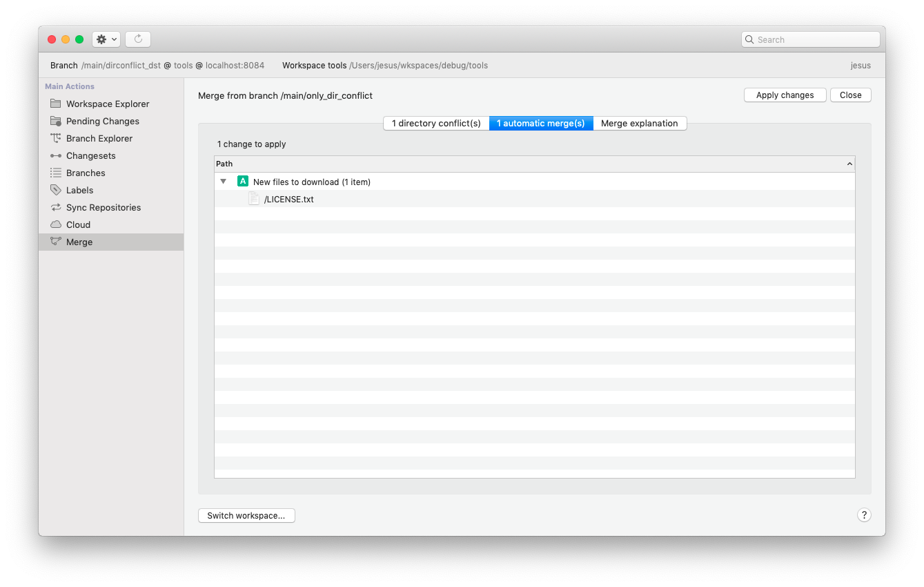Refresh the merge view
924x587 pixels.
coord(137,39)
